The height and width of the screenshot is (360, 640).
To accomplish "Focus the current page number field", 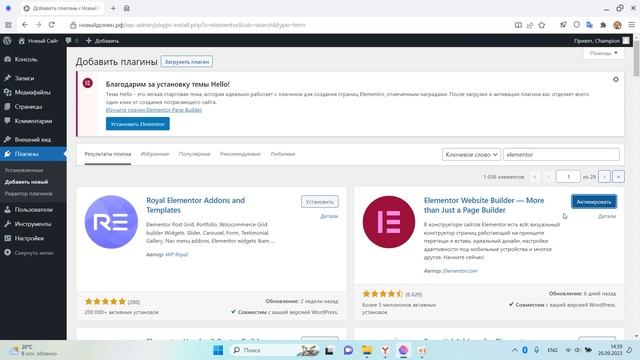I will [x=568, y=177].
